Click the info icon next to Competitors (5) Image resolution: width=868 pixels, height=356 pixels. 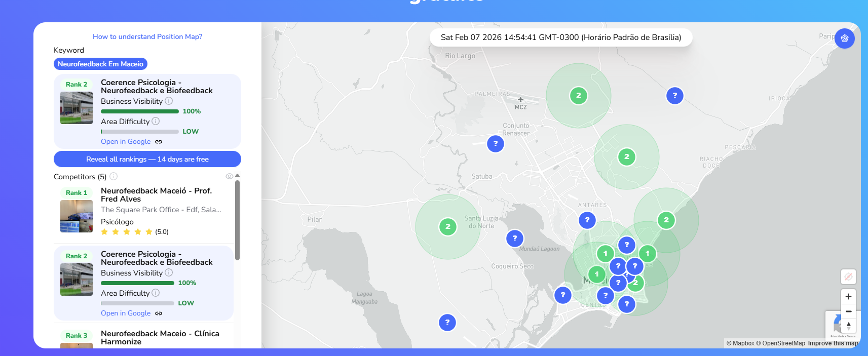pyautogui.click(x=114, y=176)
